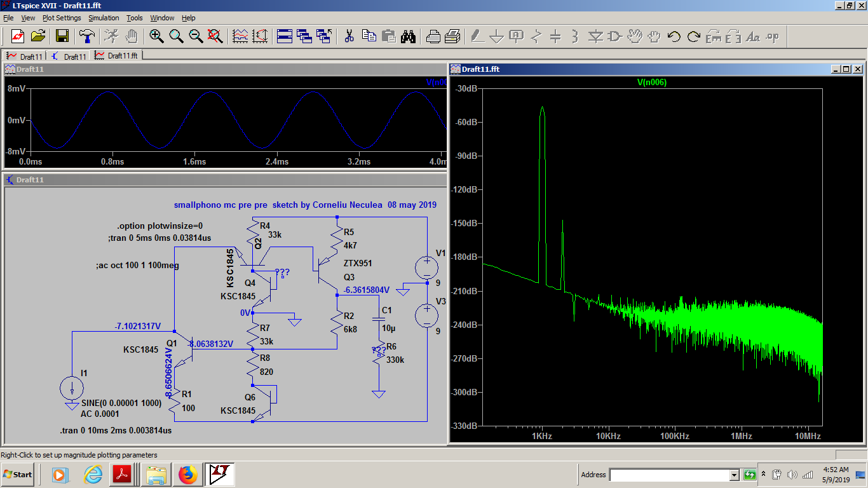This screenshot has height=488, width=868.
Task: Click the Copy toolbar icon
Action: (x=369, y=36)
